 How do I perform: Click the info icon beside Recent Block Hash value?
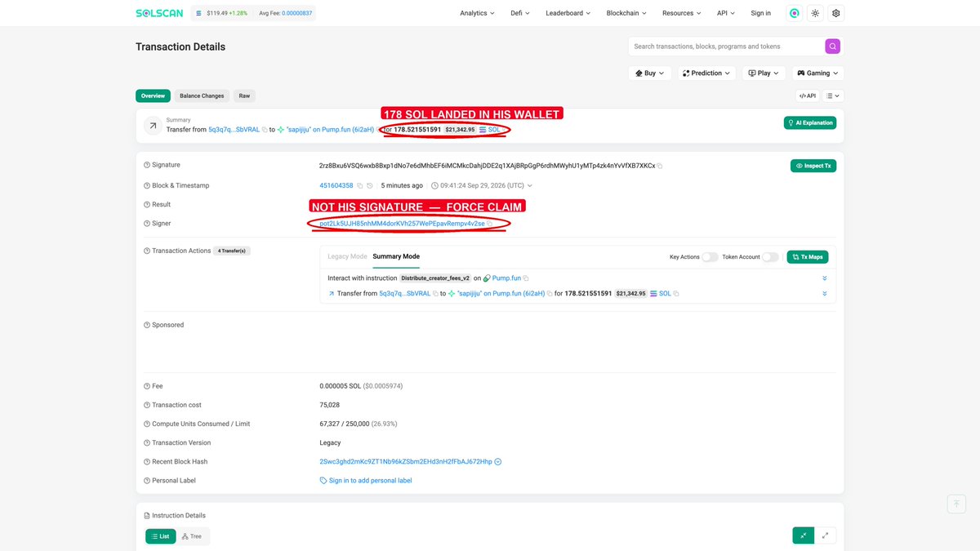coord(498,462)
